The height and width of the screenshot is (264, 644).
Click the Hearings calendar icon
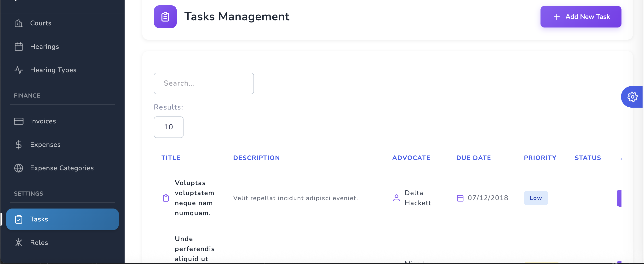(x=18, y=47)
